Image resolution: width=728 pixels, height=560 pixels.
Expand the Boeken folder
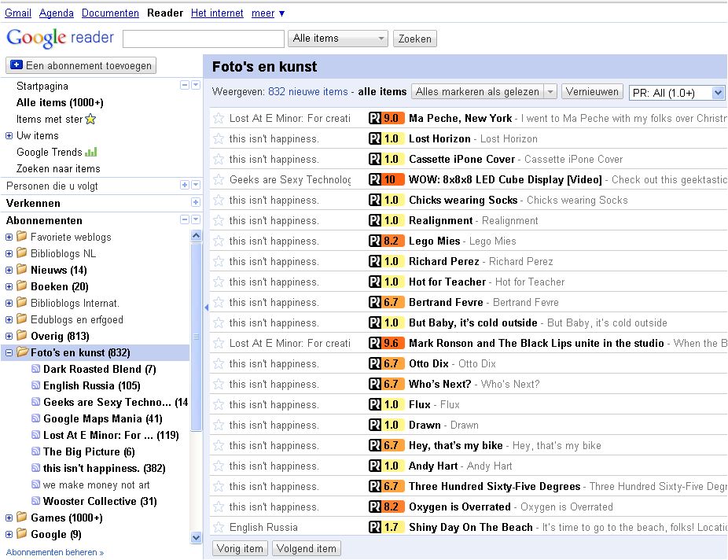(9, 286)
